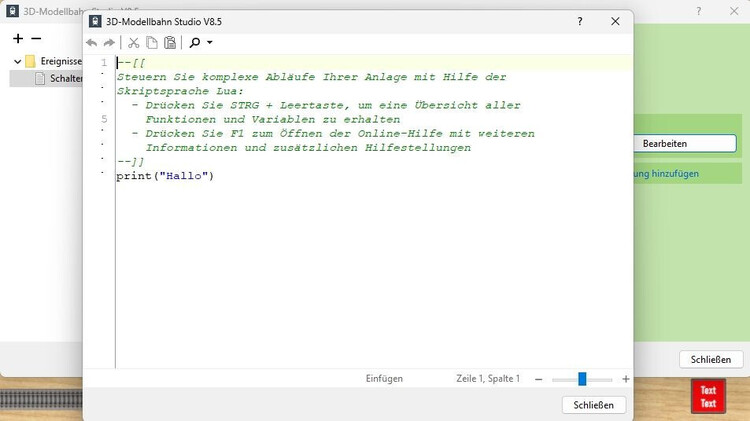The height and width of the screenshot is (421, 750).
Task: Click Schließen in the background event window
Action: 711,359
